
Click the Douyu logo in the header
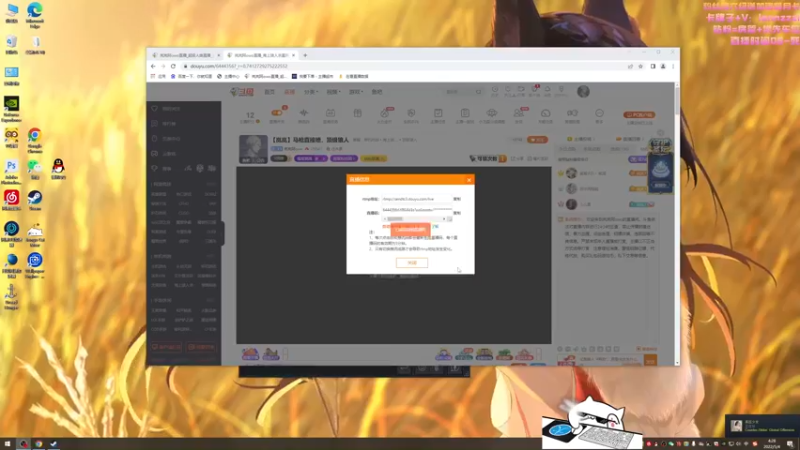coord(241,92)
